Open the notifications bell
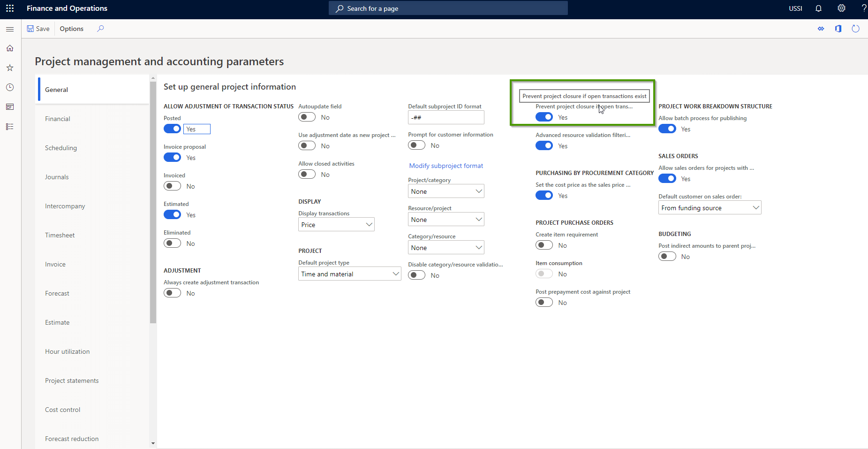This screenshot has height=449, width=868. pos(818,8)
